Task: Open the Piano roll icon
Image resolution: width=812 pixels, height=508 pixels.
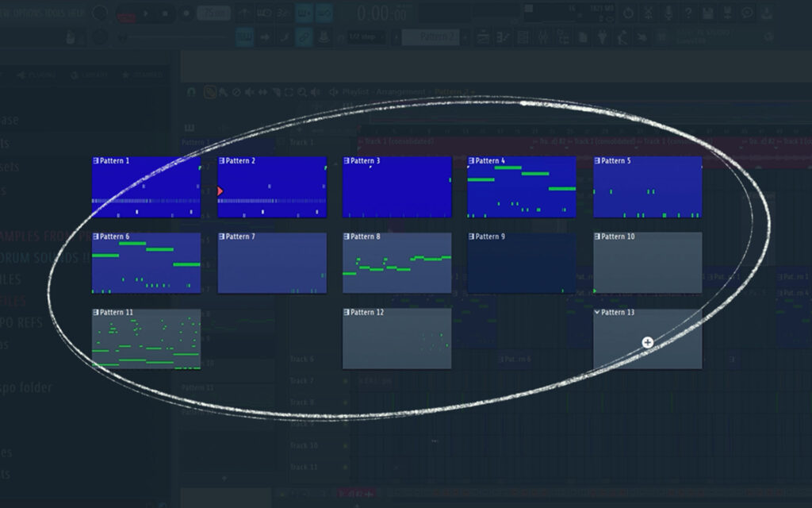Action: (504, 36)
